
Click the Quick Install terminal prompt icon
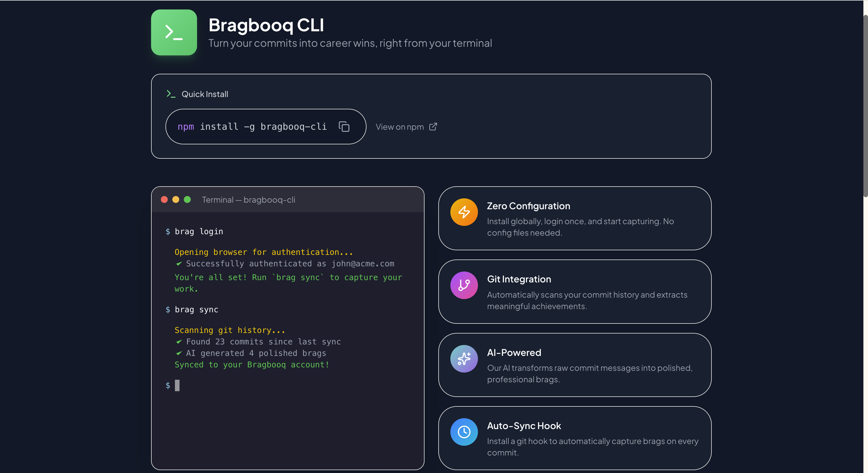click(171, 94)
